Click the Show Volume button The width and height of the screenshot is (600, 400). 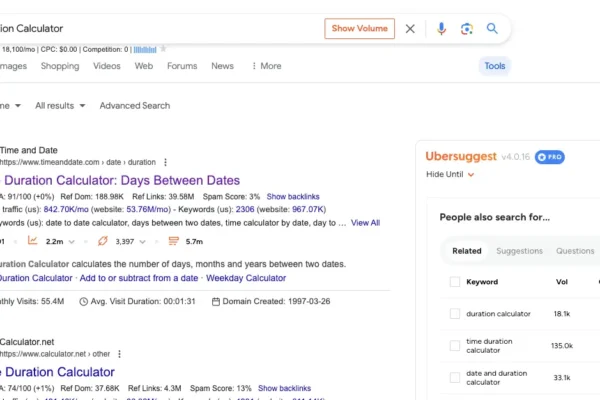point(359,28)
